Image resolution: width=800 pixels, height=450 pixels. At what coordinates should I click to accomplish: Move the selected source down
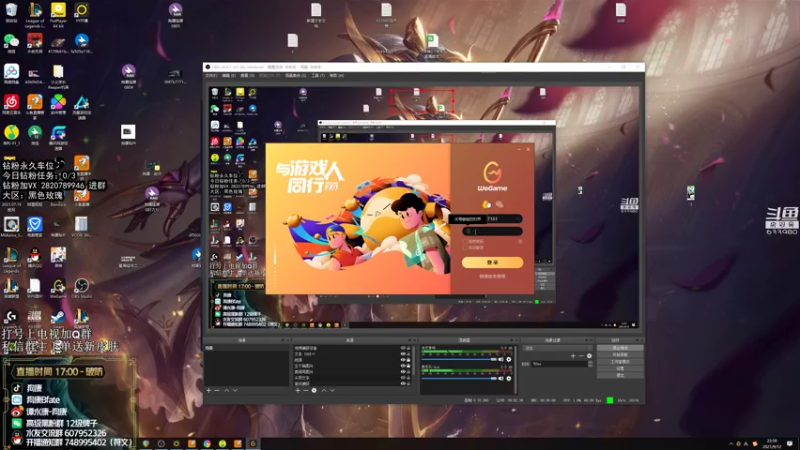(332, 390)
